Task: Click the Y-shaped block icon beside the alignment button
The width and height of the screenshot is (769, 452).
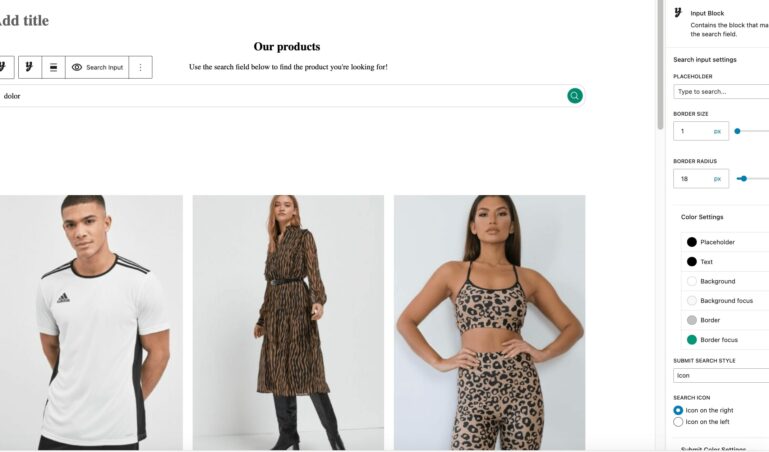Action: 28,67
